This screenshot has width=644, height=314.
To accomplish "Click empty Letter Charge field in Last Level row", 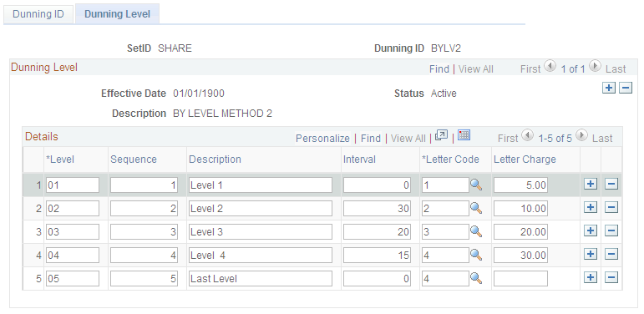I will [520, 279].
